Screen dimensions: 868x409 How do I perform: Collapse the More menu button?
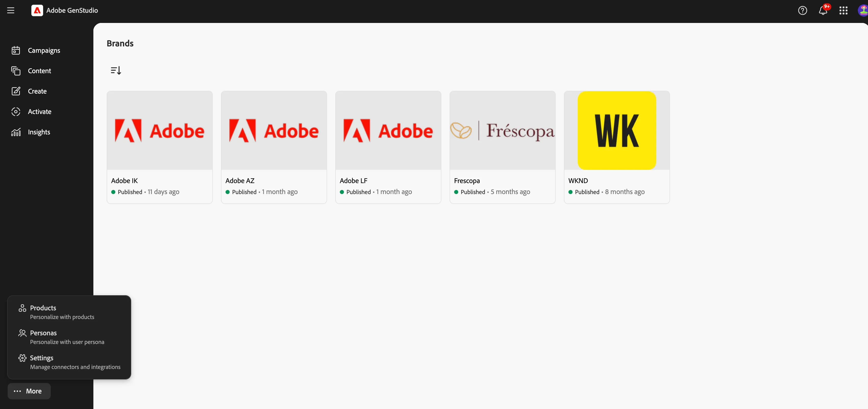(29, 391)
